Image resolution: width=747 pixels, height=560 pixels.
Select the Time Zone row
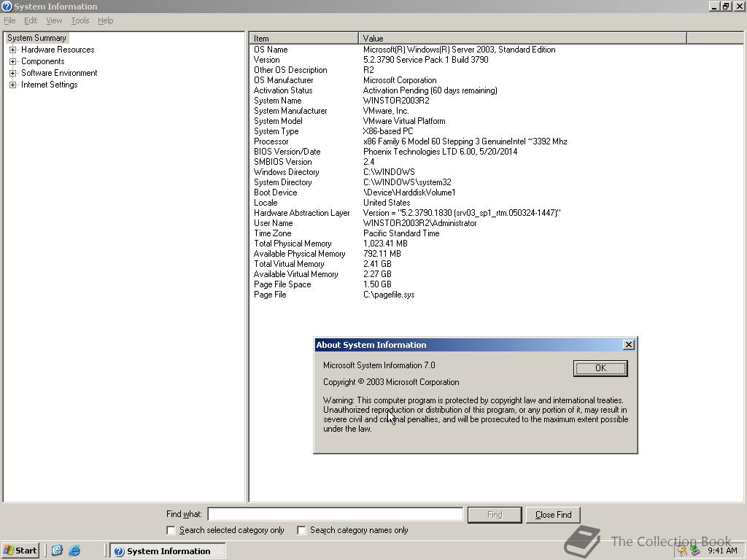(x=468, y=233)
